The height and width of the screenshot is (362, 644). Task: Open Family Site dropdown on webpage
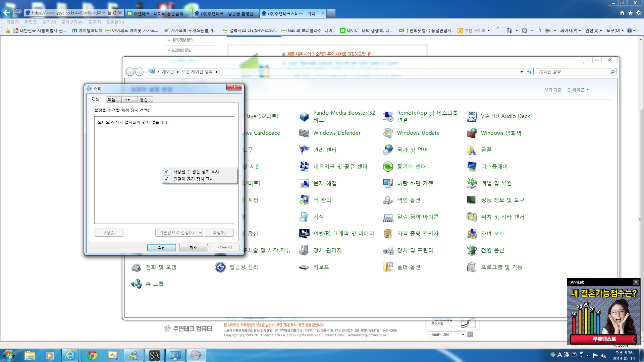click(446, 335)
